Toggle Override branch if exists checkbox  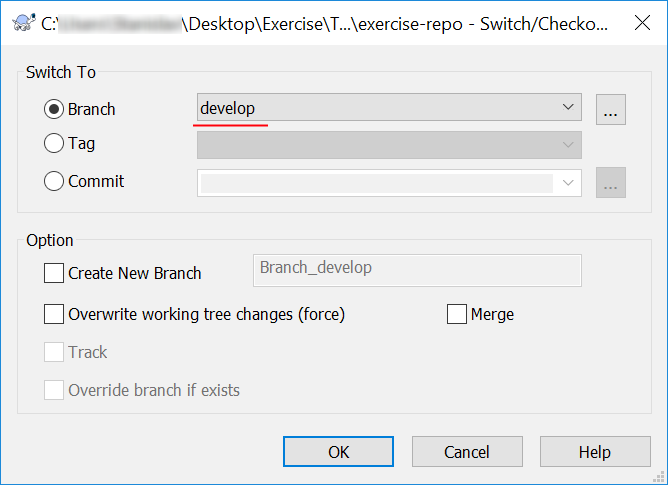coord(54,390)
